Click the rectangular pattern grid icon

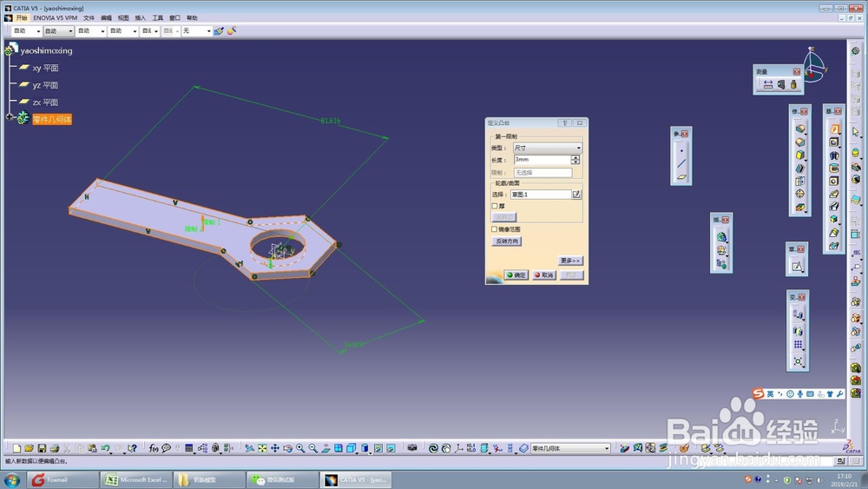pos(798,345)
